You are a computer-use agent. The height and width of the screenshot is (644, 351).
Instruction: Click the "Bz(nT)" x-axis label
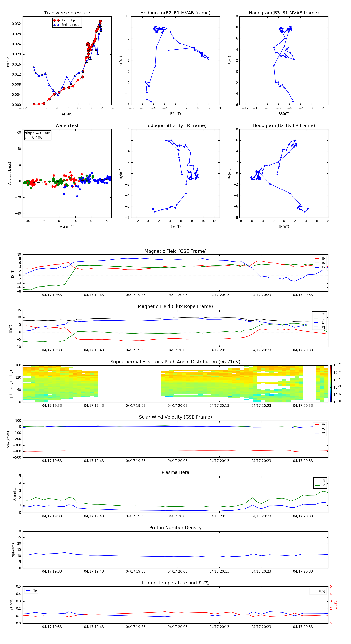pyautogui.click(x=175, y=227)
